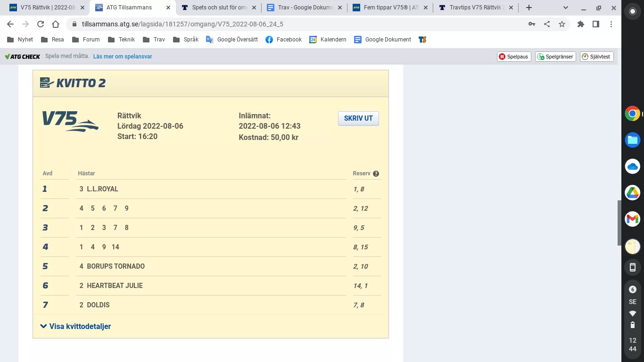
Task: Switch to the Fem tippar V75 tab
Action: click(386, 8)
